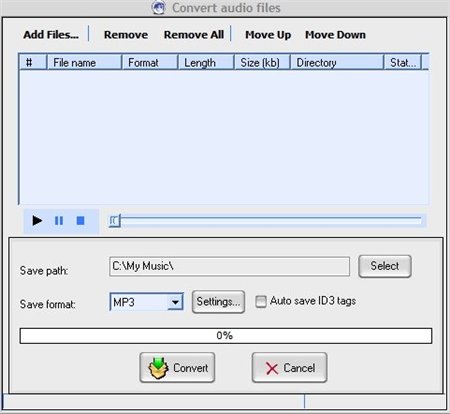Sort list by Format column
The image size is (450, 414).
point(150,63)
